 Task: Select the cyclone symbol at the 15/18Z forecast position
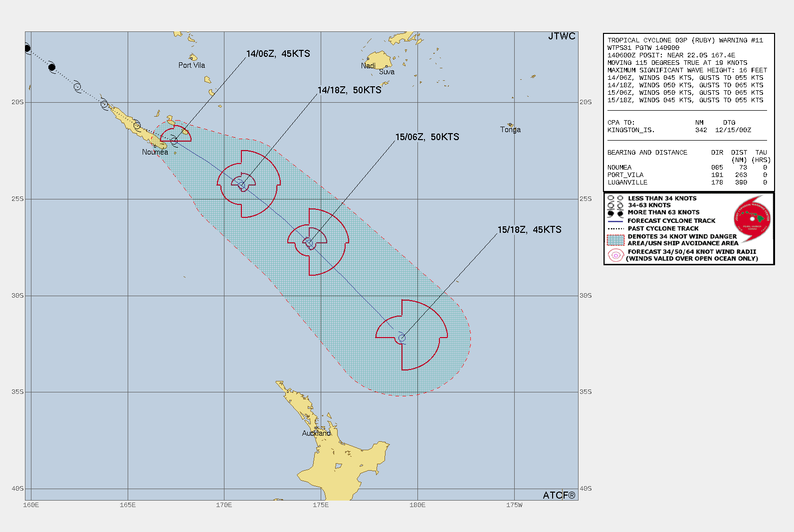pyautogui.click(x=402, y=338)
